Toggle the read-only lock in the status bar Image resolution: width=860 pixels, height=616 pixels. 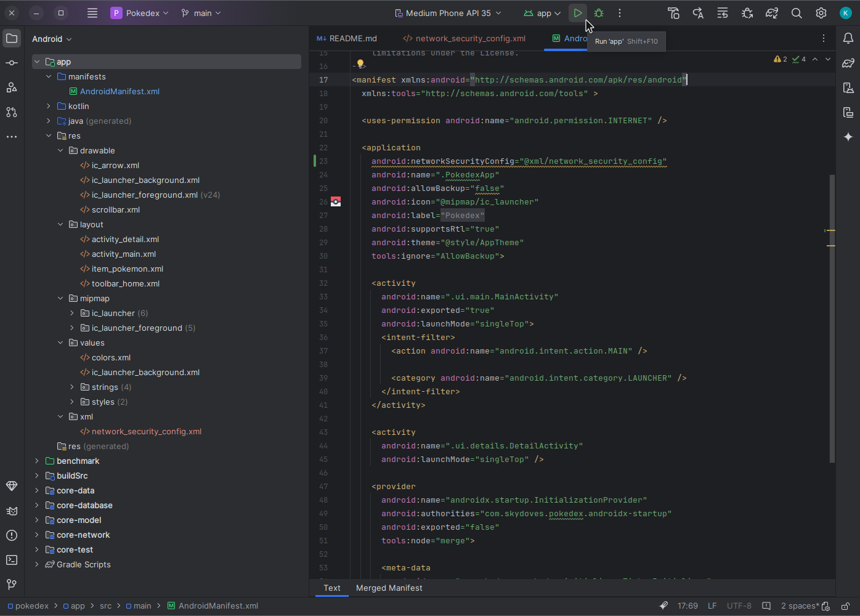845,606
